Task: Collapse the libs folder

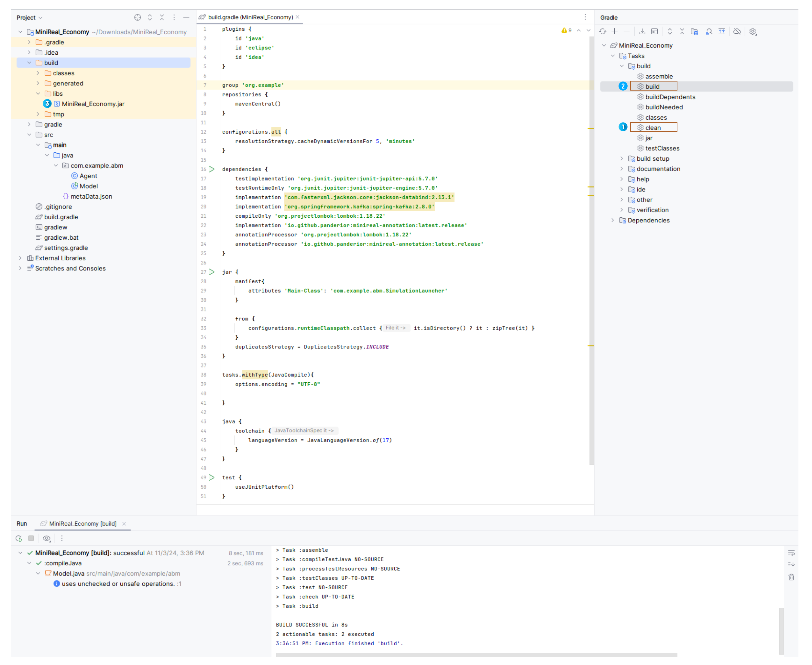Action: point(38,93)
